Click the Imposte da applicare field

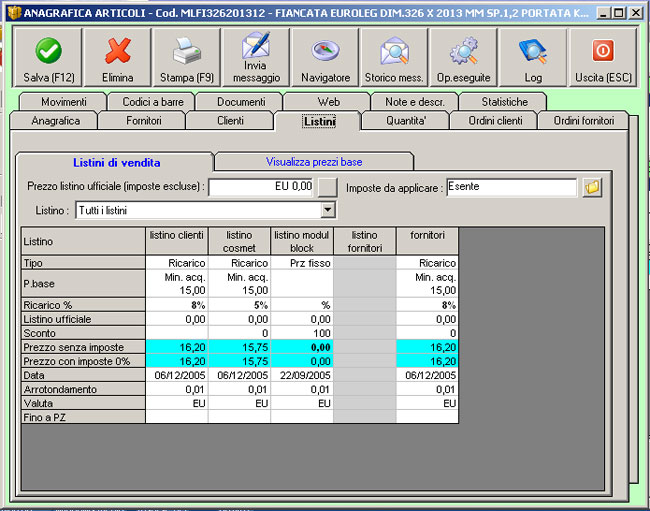click(511, 187)
